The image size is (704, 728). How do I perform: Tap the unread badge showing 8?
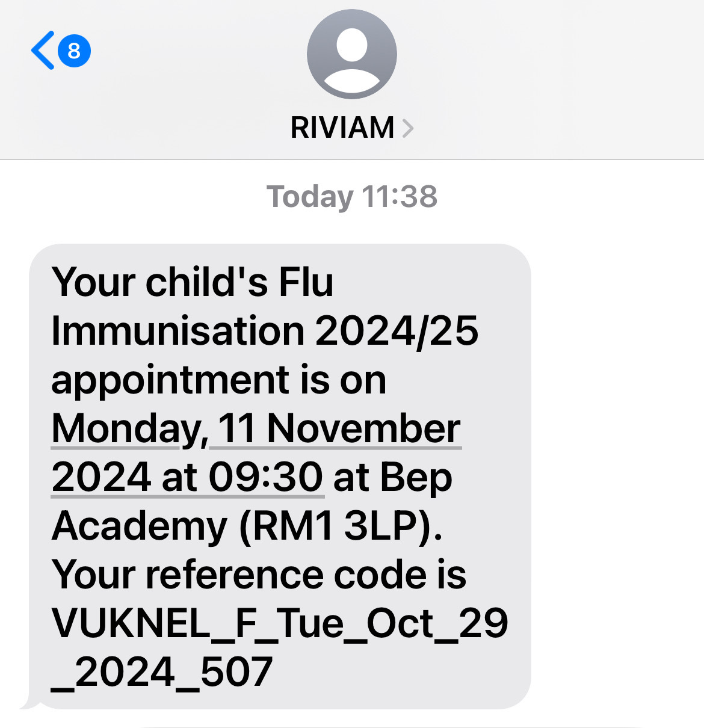(x=74, y=51)
